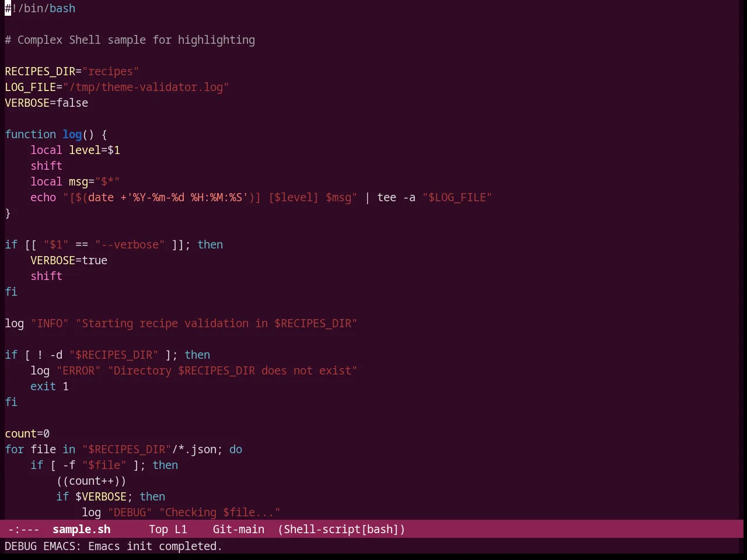The height and width of the screenshot is (560, 747).
Task: Click the VERBOSE=true line
Action: point(69,260)
